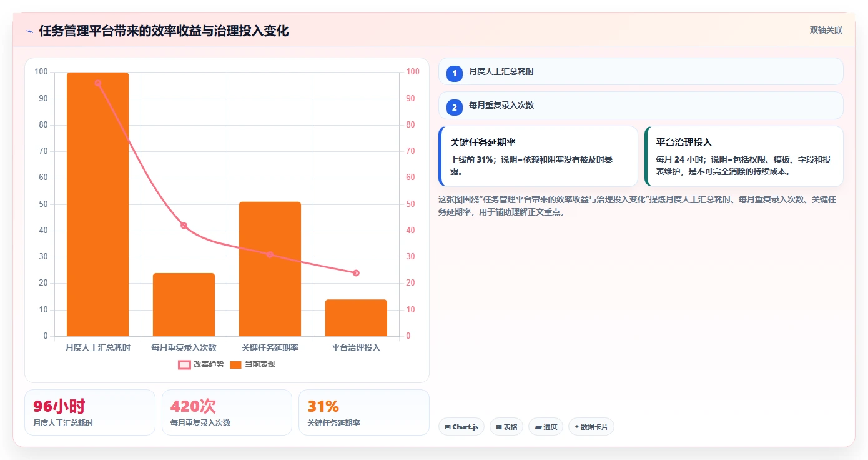This screenshot has width=868, height=460.
Task: Toggle the 改善趋势 legend entry
Action: point(200,364)
